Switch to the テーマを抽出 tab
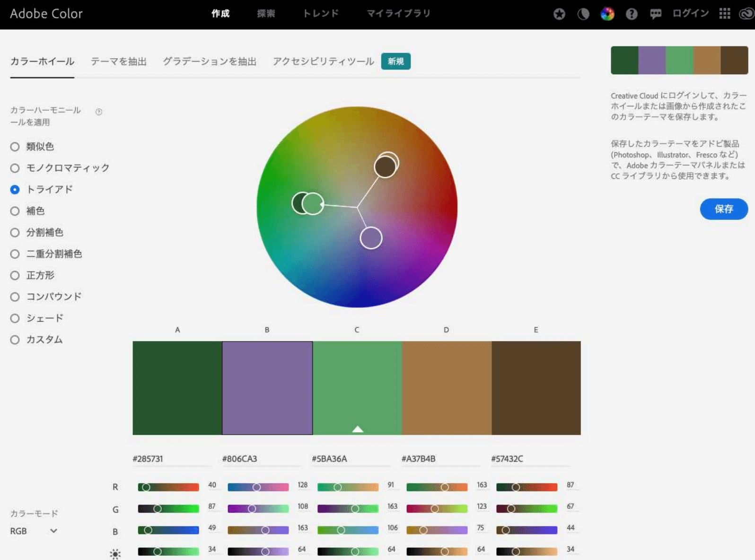The height and width of the screenshot is (560, 755). [x=119, y=61]
